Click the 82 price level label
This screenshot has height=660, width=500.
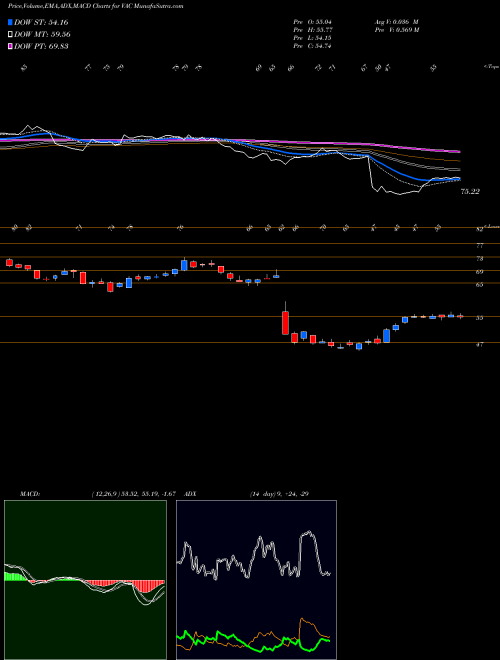(x=479, y=230)
